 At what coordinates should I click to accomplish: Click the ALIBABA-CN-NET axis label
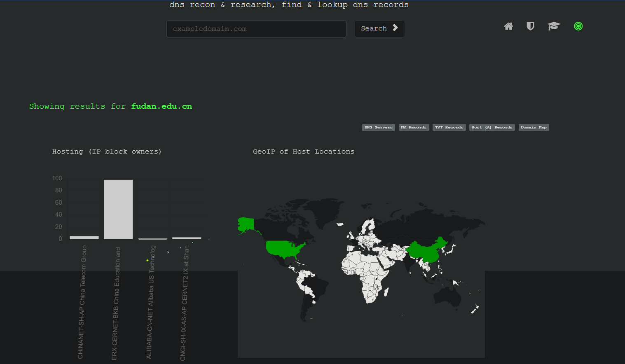tap(150, 302)
